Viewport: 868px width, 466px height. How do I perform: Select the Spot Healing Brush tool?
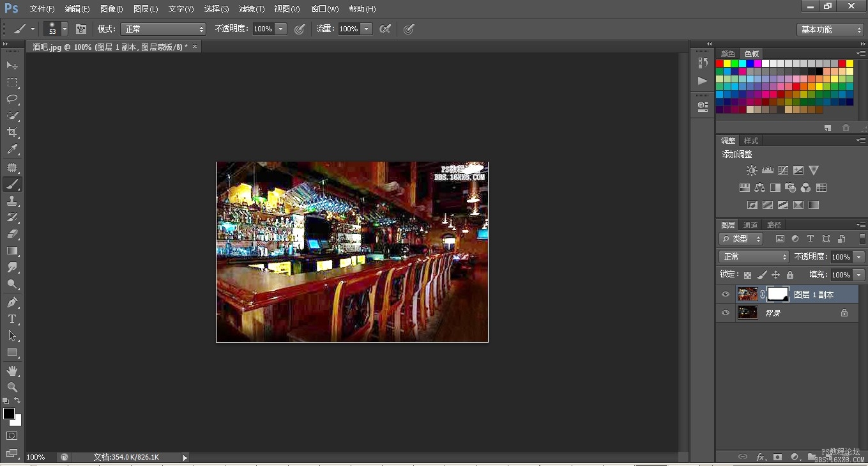pyautogui.click(x=12, y=167)
